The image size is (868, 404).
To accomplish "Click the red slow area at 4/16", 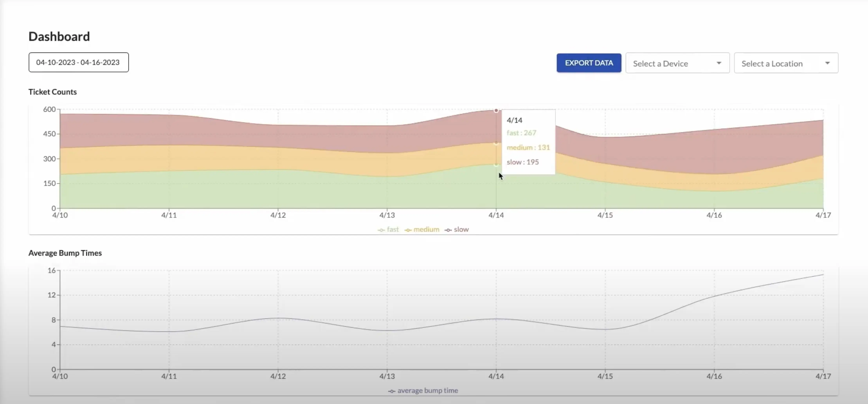I will tap(714, 152).
